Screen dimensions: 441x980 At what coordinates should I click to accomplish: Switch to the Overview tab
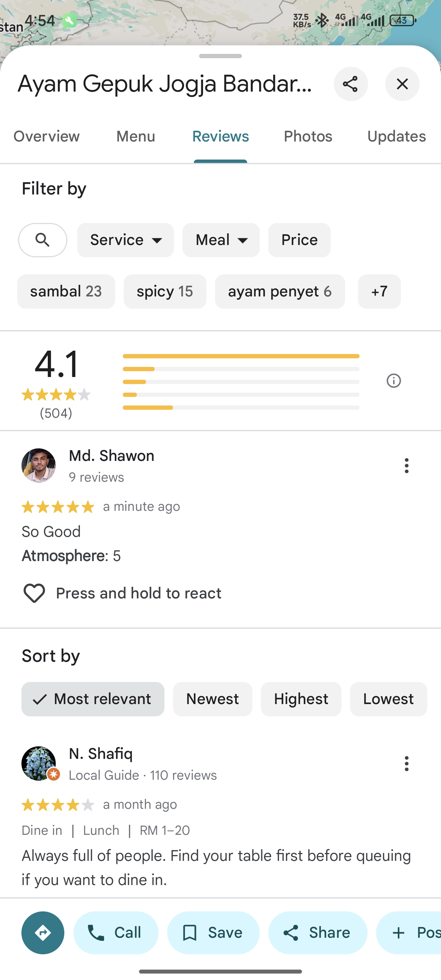47,137
